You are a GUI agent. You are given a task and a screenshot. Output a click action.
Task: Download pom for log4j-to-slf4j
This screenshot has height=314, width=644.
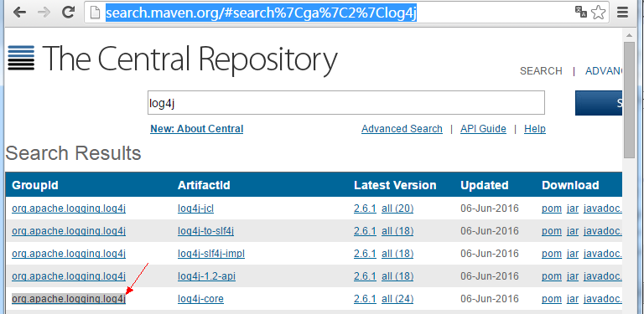point(552,231)
